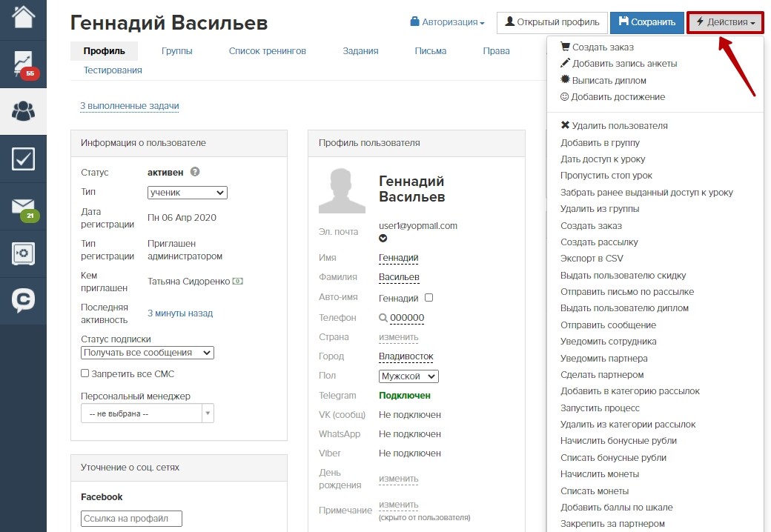The height and width of the screenshot is (532, 771).
Task: Select Закрепить за партнером
Action: (612, 524)
